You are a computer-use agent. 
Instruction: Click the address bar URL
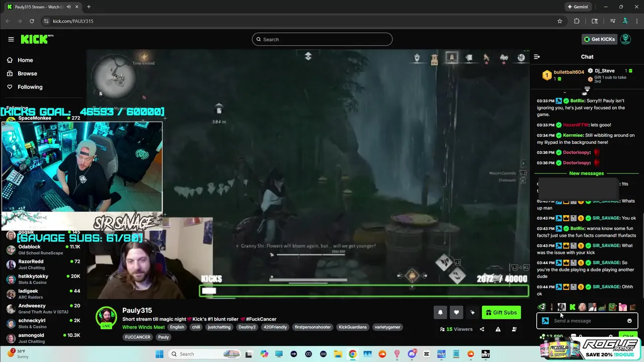[x=73, y=21]
